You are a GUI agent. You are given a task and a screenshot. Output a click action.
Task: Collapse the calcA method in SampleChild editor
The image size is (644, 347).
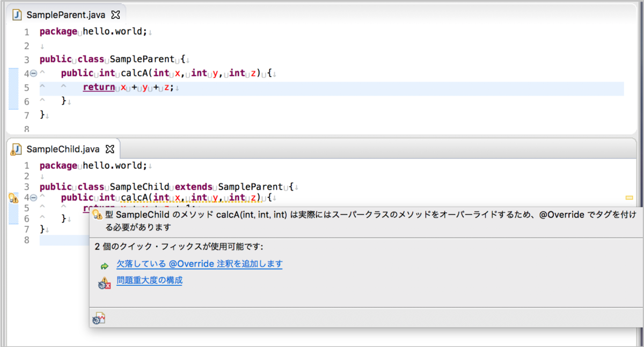click(33, 197)
